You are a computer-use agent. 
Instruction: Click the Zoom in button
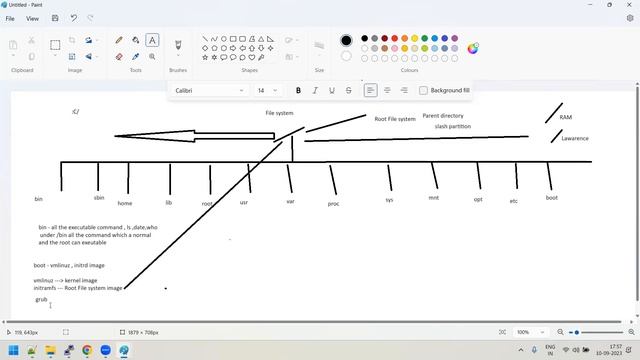631,332
